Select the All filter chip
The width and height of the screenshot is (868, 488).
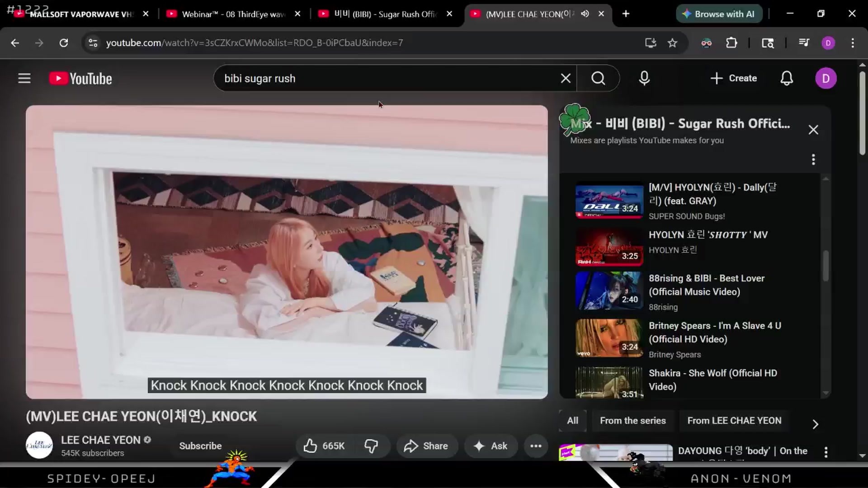tap(572, 421)
